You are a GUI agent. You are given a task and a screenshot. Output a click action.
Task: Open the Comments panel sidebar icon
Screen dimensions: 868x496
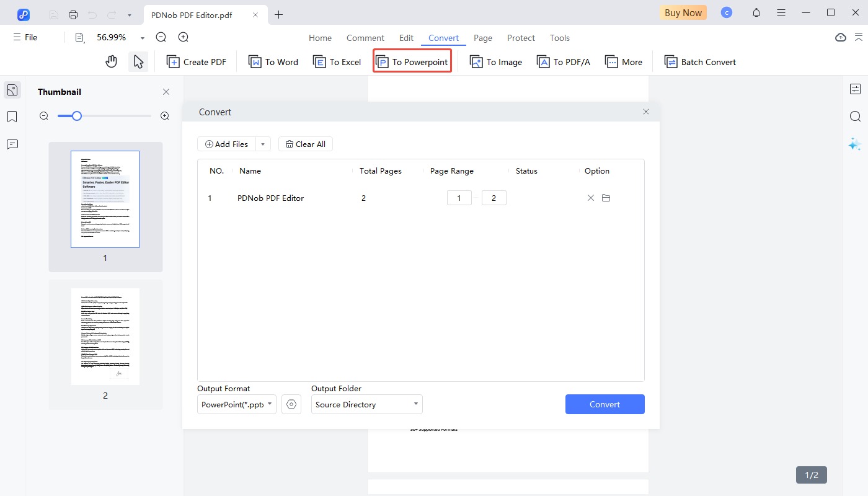12,144
